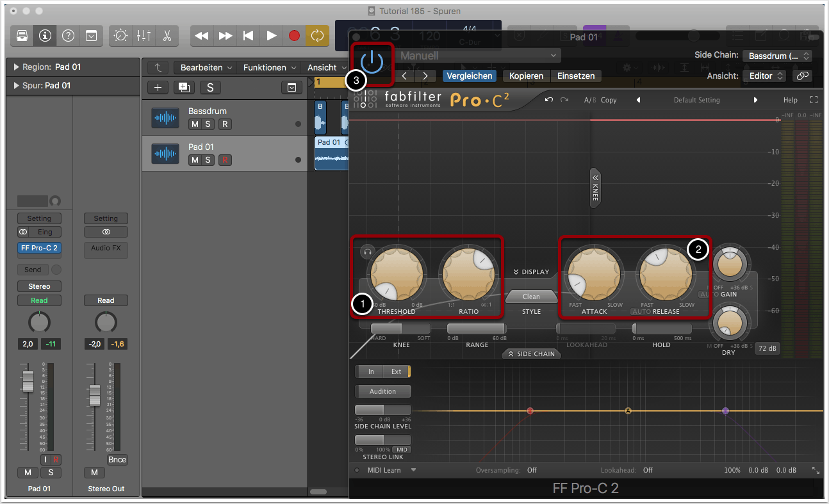Mute the Bassdrum track
The height and width of the screenshot is (504, 829).
[x=195, y=124]
